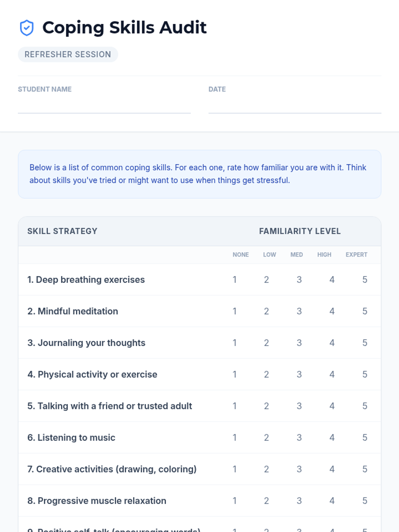Click the Familiarity Level column header
The image size is (399, 532).
[300, 231]
